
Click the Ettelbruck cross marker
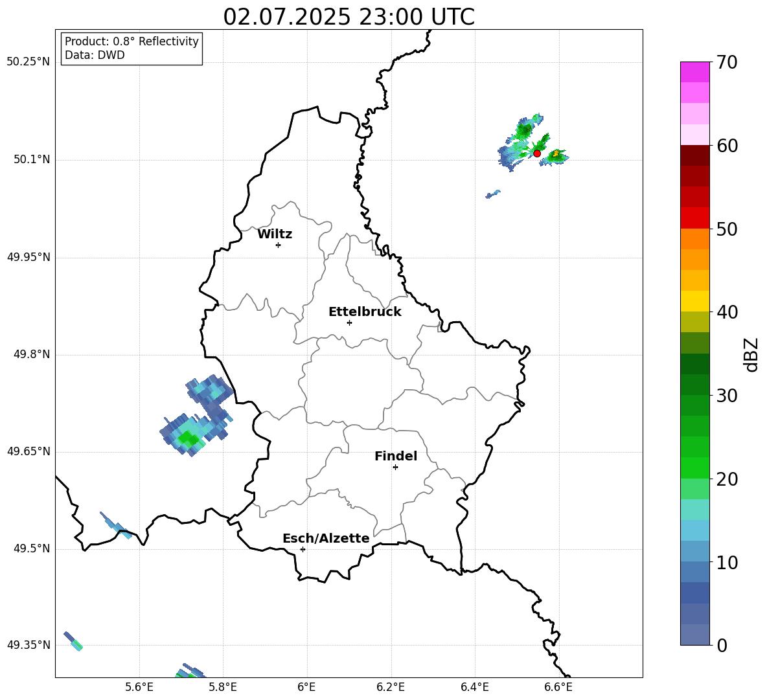coord(349,322)
